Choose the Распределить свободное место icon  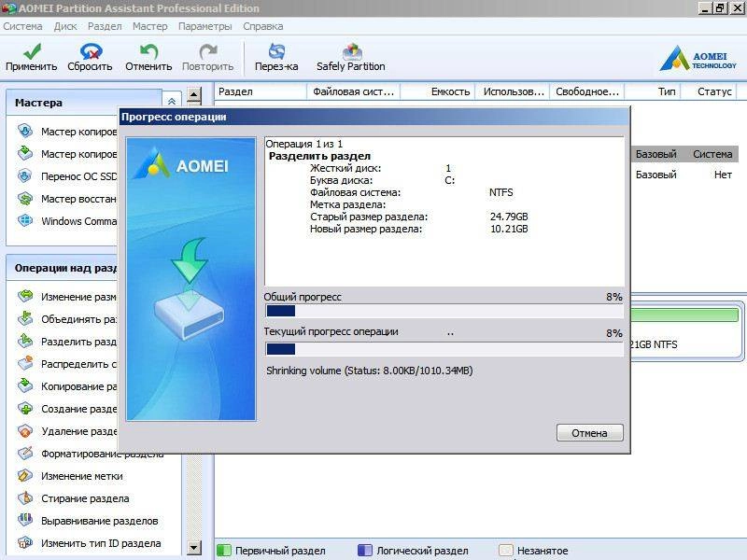pyautogui.click(x=25, y=363)
